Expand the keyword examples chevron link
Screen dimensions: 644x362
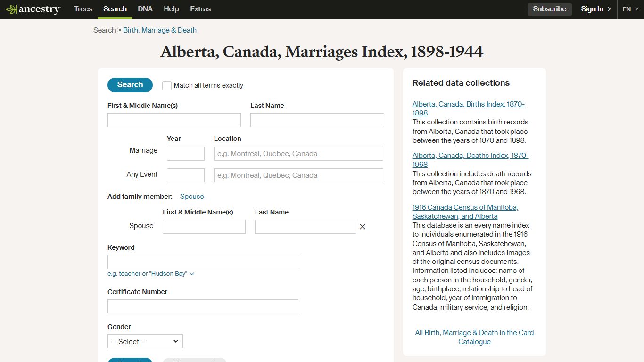point(151,274)
